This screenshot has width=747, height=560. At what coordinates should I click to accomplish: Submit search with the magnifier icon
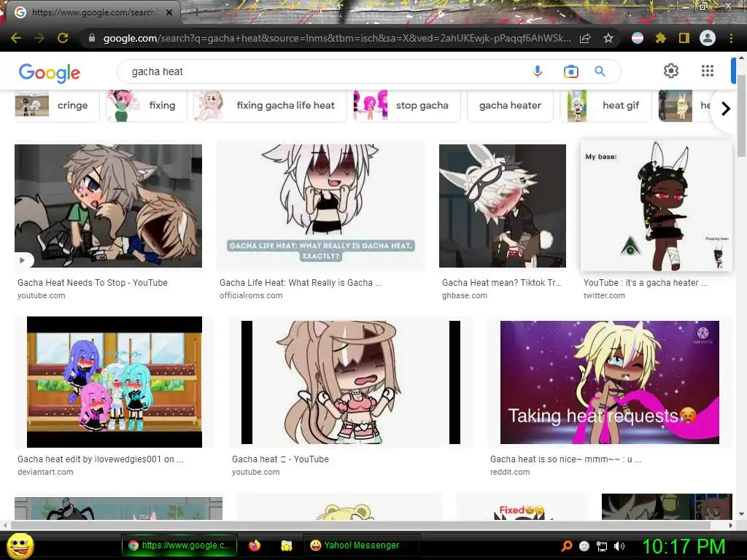tap(600, 71)
